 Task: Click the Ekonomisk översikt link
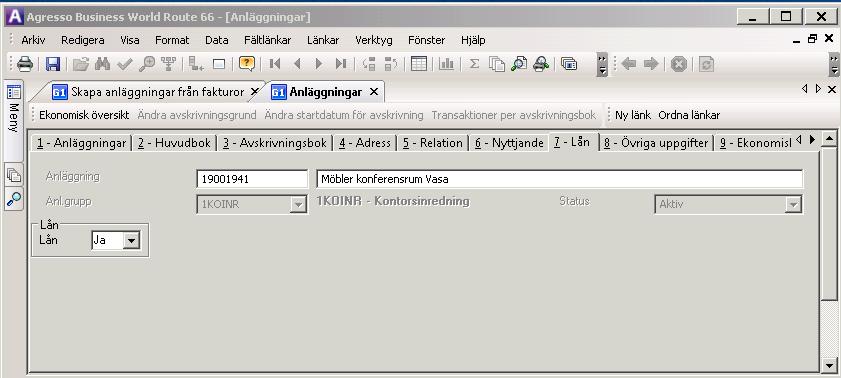(x=84, y=115)
